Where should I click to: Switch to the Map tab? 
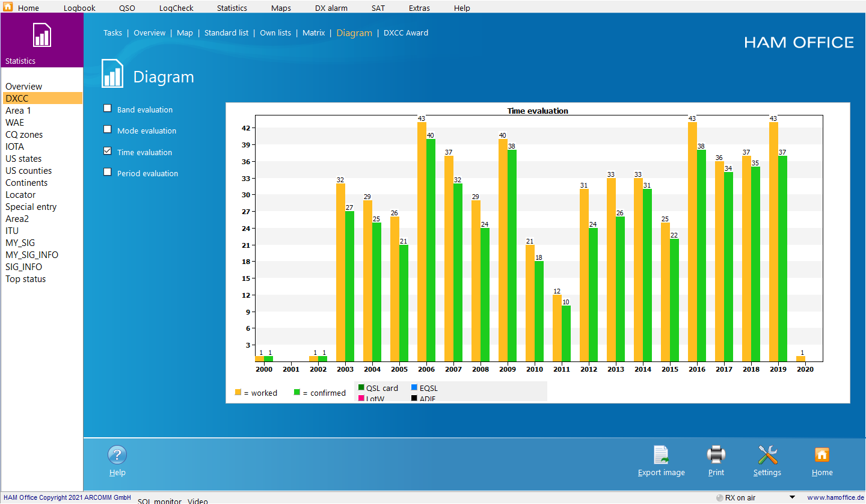click(x=185, y=33)
